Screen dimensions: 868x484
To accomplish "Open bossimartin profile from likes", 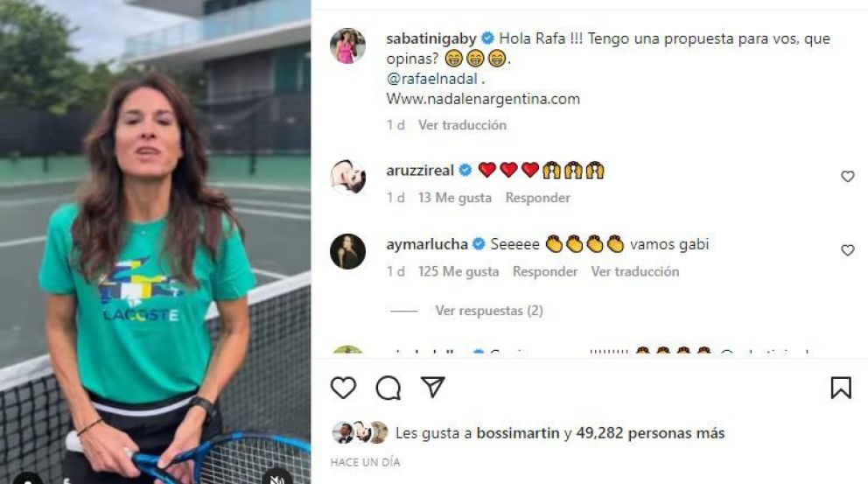I will [518, 433].
